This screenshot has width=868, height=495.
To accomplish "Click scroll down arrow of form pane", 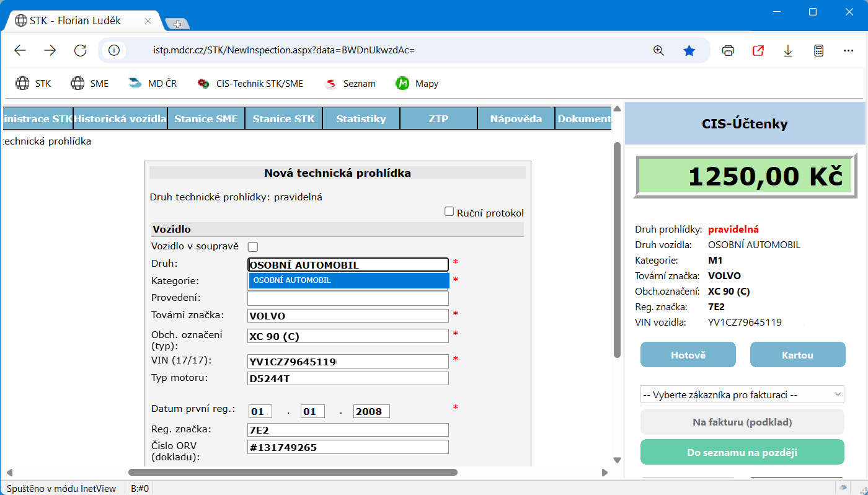I will pyautogui.click(x=617, y=460).
